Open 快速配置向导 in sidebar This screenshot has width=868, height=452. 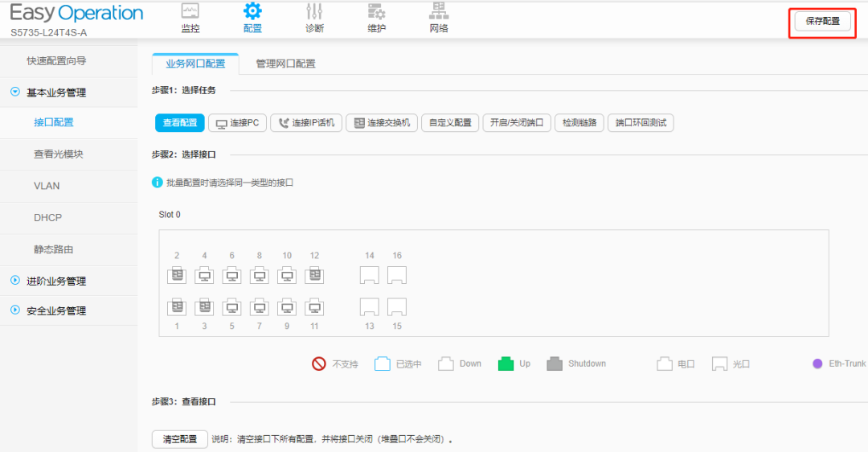click(x=56, y=61)
